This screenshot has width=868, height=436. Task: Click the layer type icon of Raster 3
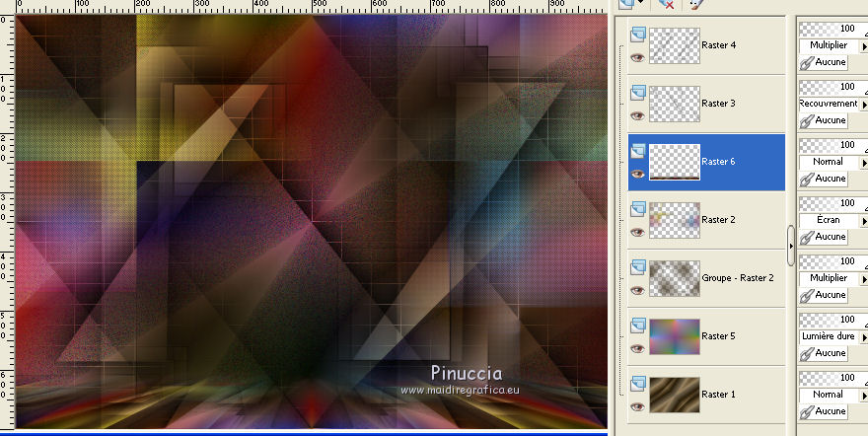coord(638,93)
